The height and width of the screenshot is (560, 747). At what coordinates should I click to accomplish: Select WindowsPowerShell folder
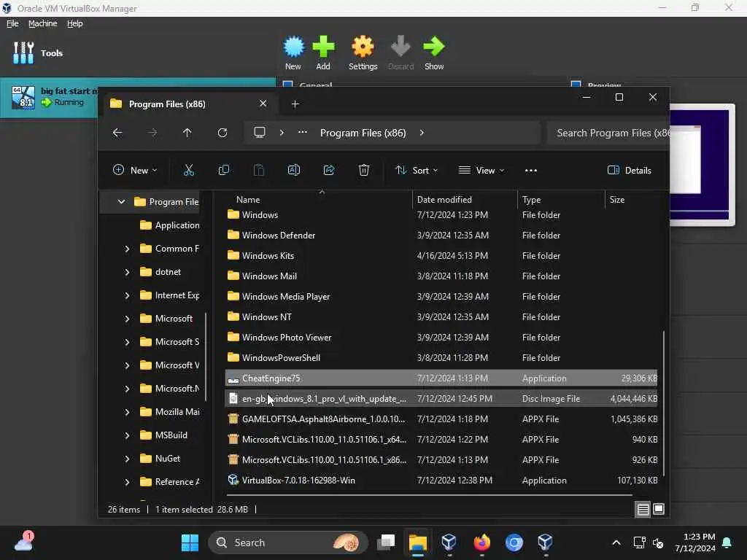pyautogui.click(x=441, y=358)
